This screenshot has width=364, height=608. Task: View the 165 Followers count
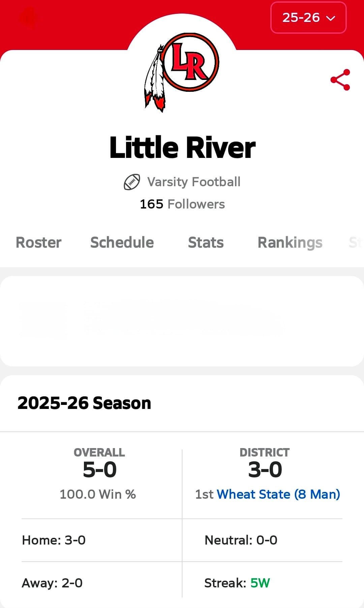tap(182, 204)
